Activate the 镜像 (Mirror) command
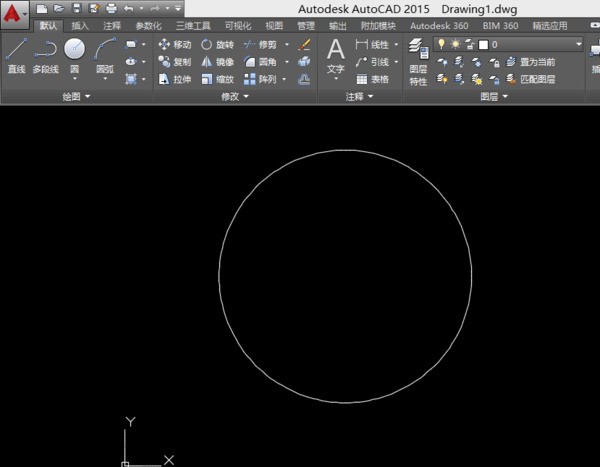 click(217, 62)
